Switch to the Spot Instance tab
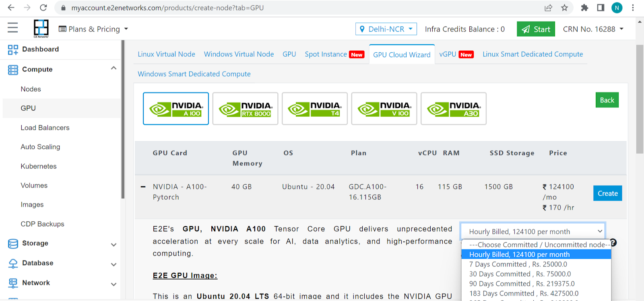Viewport: 644px width, 301px height. pos(334,54)
